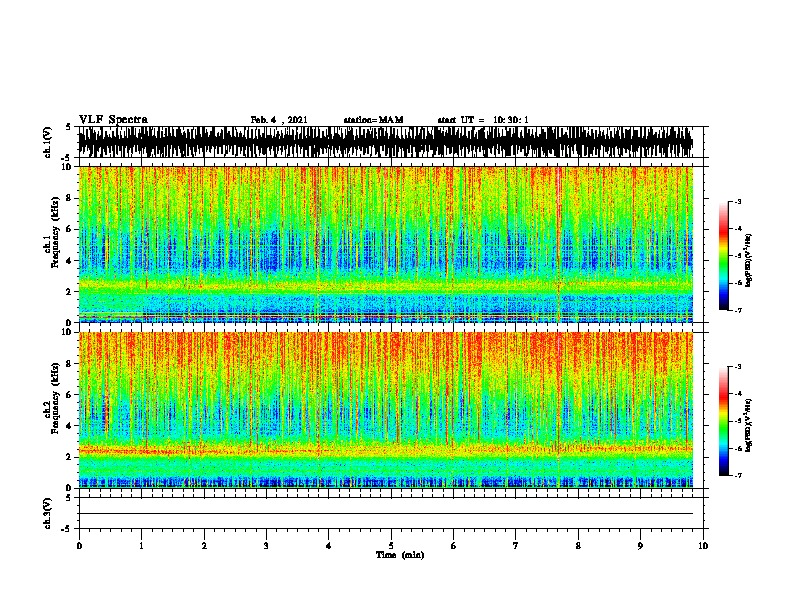Image resolution: width=792 pixels, height=612 pixels.
Task: Click the "ch.1(V)" axis label
Action: (48, 142)
